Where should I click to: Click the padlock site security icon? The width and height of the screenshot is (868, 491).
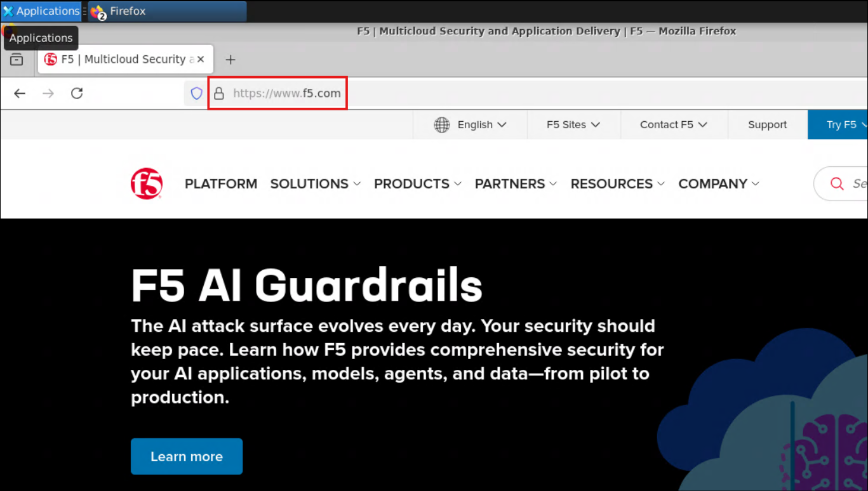point(218,93)
